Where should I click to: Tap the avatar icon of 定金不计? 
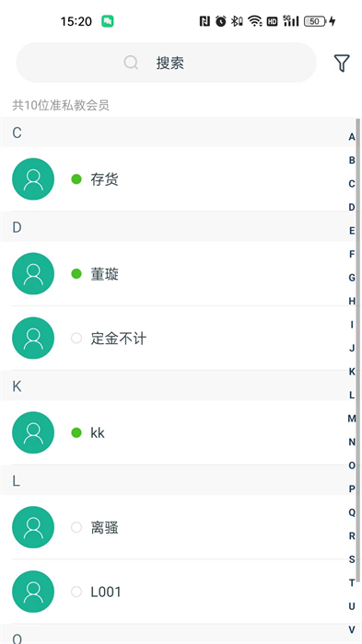[x=33, y=338]
